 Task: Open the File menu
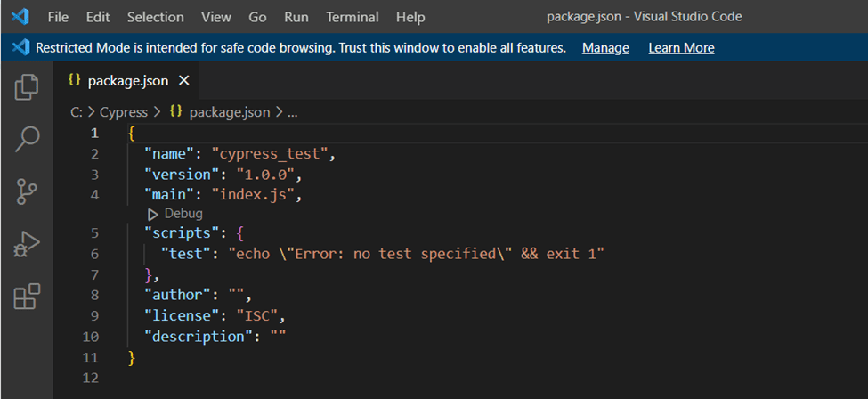57,17
